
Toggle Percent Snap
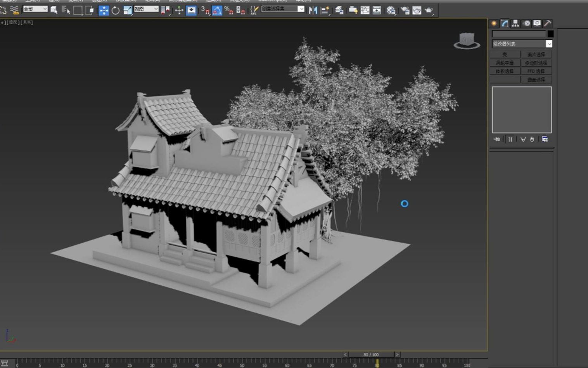tap(229, 10)
